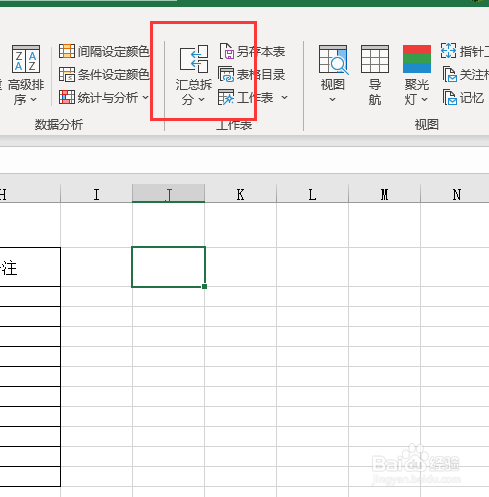
Task: Click the 统计与分析 icon
Action: [67, 97]
